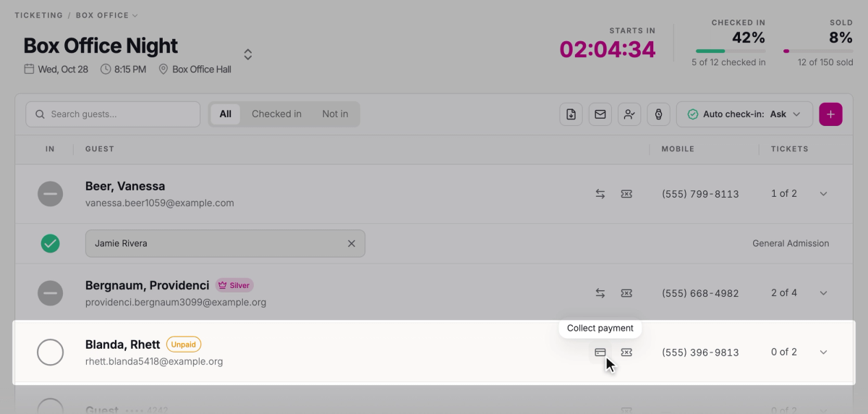Click the TICKETS column header
The image size is (868, 414).
[x=790, y=149]
